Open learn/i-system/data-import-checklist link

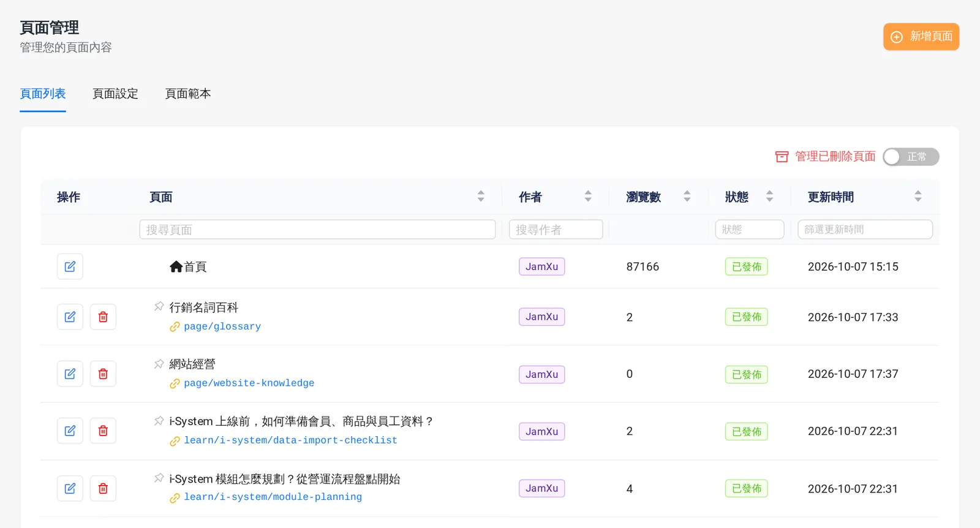(291, 440)
